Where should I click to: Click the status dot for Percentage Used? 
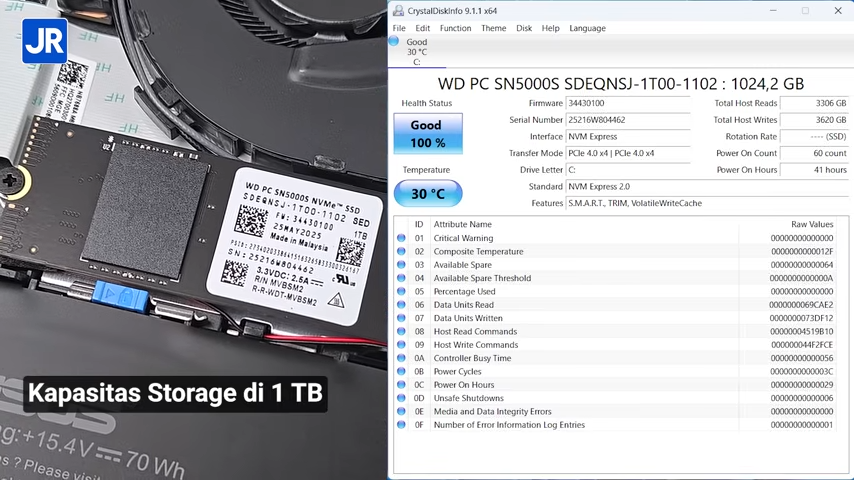tap(401, 291)
